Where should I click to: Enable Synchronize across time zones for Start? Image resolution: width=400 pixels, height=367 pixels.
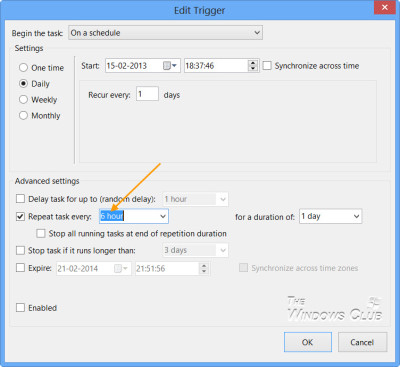pos(267,65)
